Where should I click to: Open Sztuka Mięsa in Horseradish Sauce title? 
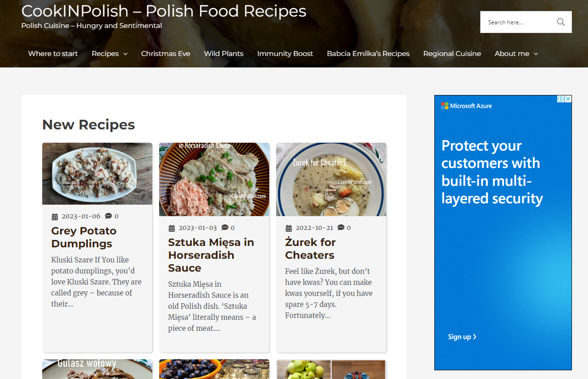(x=211, y=255)
